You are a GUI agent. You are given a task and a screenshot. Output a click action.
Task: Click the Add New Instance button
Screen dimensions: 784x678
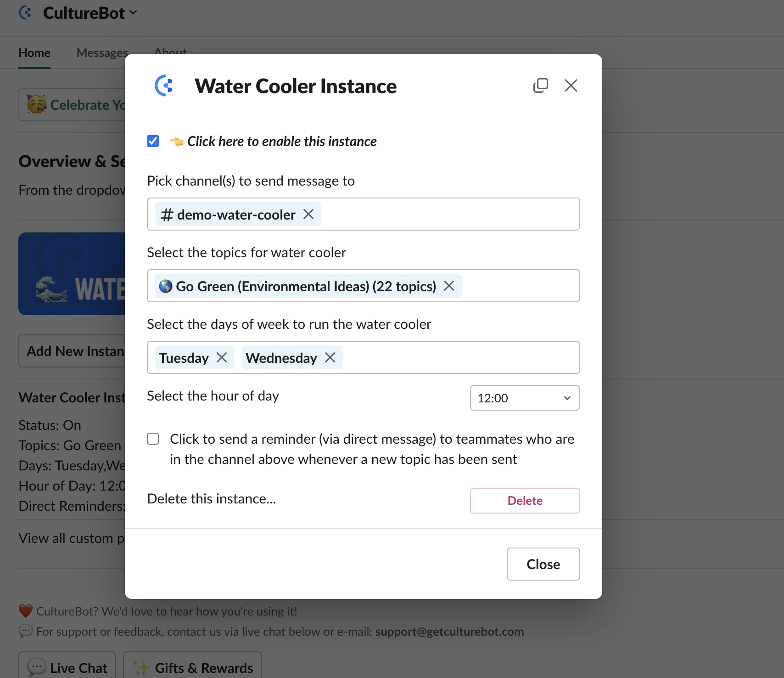72,351
